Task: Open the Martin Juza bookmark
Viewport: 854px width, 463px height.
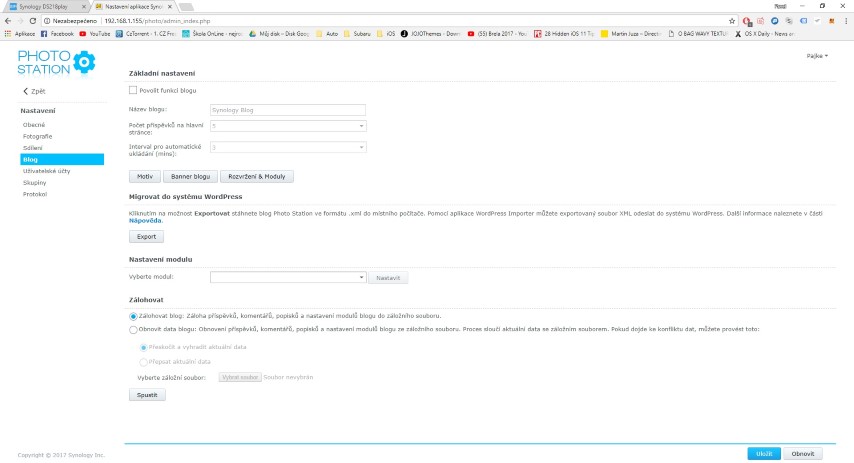Action: click(631, 34)
